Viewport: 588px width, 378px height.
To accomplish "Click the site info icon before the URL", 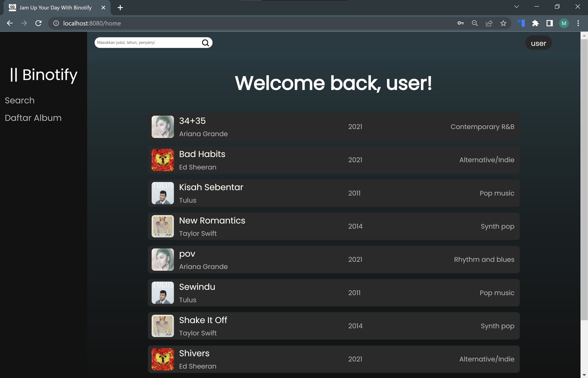I will point(56,23).
